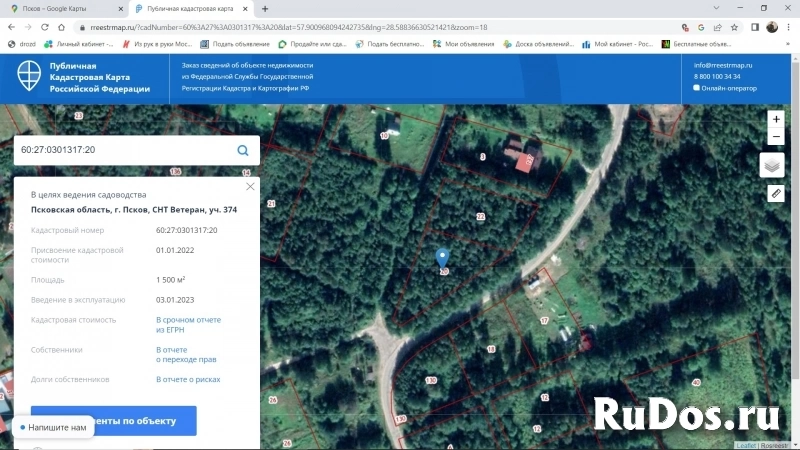Activate the ruler measurement tool
Viewport: 800px width, 450px height.
tap(776, 193)
